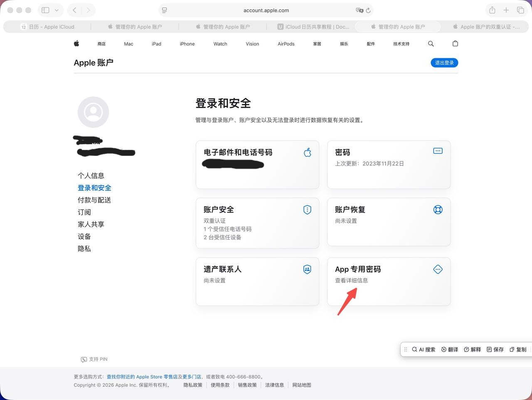
Task: Click the Apple icon on 电子邮件和电话号码 card
Action: click(308, 152)
